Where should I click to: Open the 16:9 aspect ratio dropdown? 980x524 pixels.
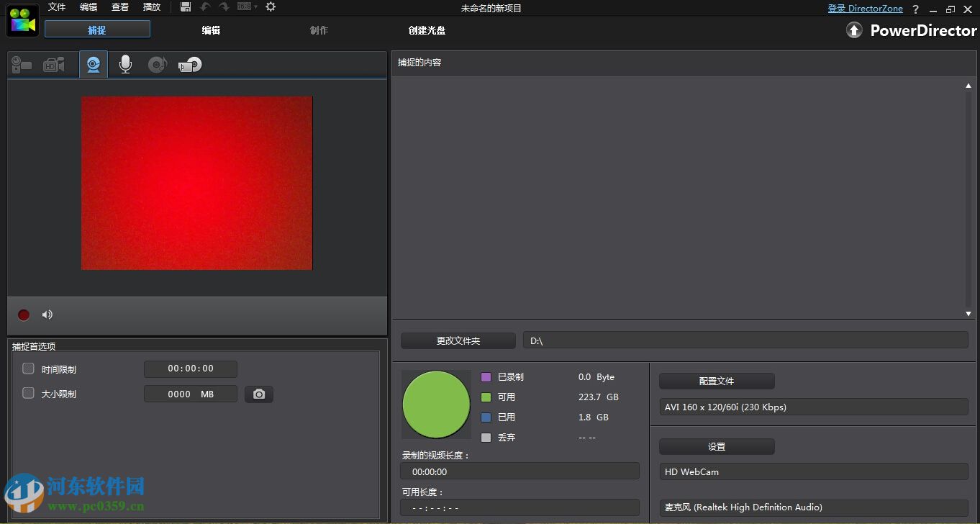[247, 6]
